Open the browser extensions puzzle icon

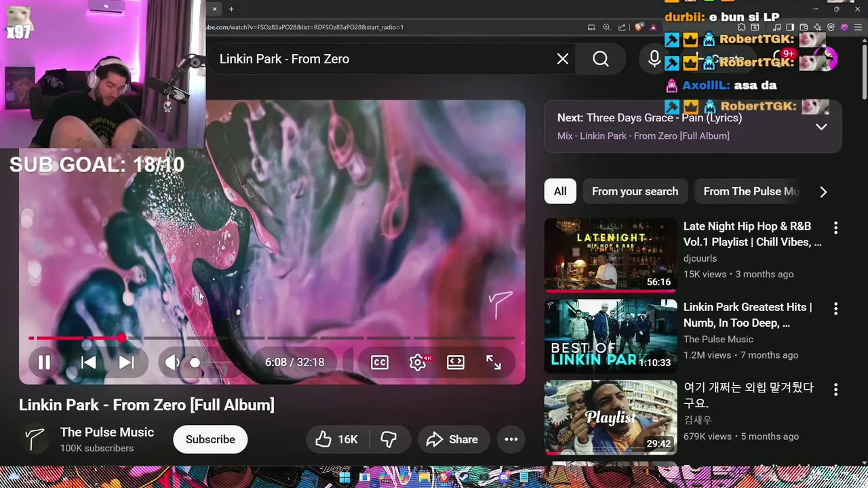pos(741,27)
